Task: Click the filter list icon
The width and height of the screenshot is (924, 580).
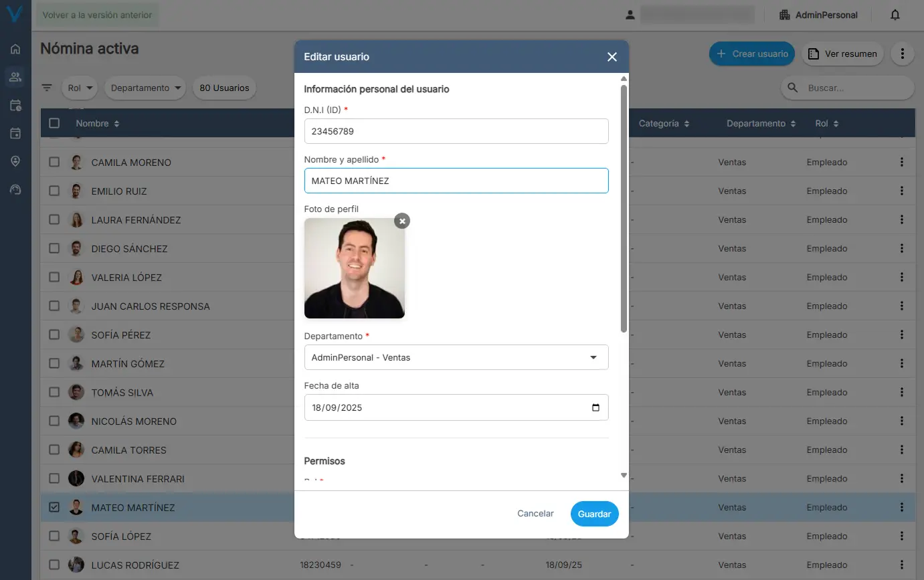Action: (x=47, y=88)
